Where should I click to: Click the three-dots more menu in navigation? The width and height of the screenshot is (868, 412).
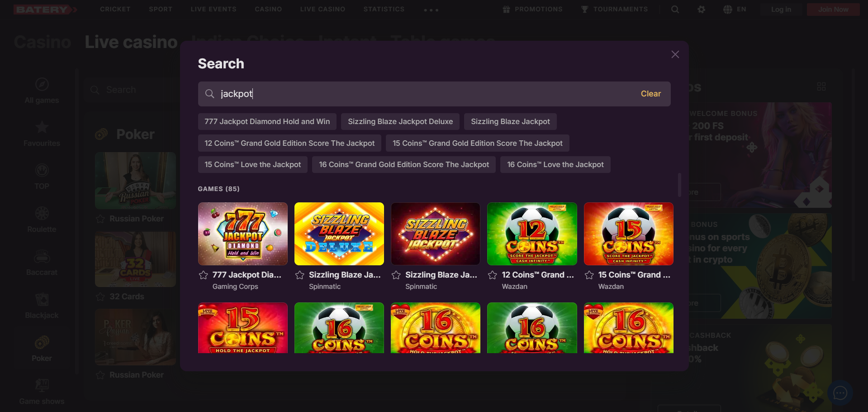(431, 10)
